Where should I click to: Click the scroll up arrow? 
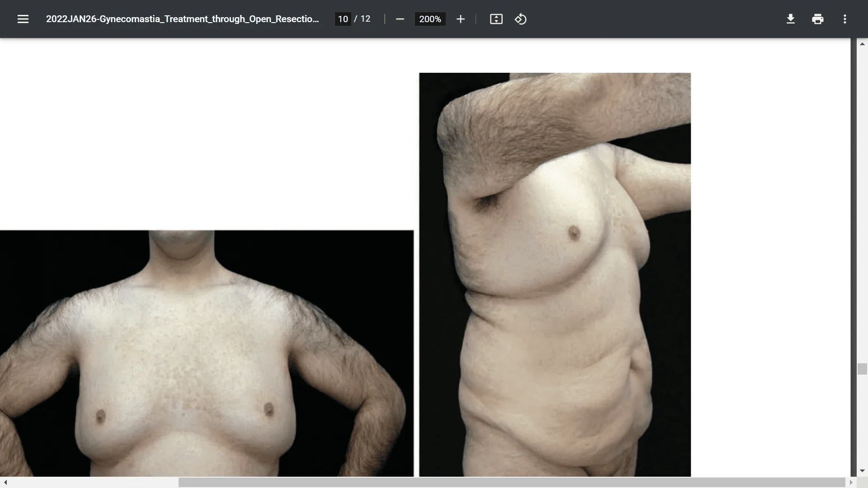[x=862, y=44]
